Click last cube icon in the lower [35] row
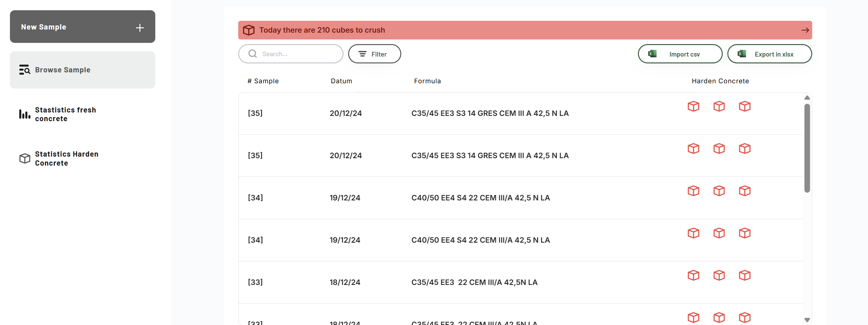Screen dimensions: 868x325 click(x=745, y=148)
